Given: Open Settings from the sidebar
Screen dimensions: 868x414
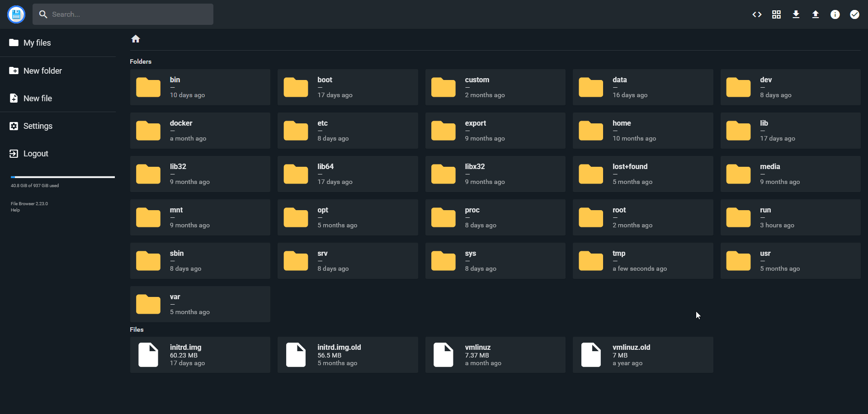Looking at the screenshot, I should (x=38, y=126).
